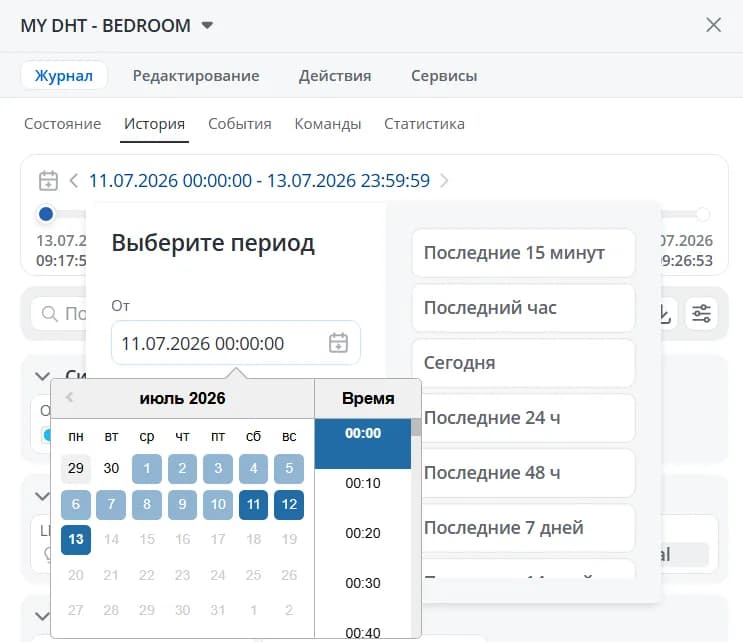The image size is (743, 642).
Task: Select July 12 in the calendar
Action: tap(289, 504)
